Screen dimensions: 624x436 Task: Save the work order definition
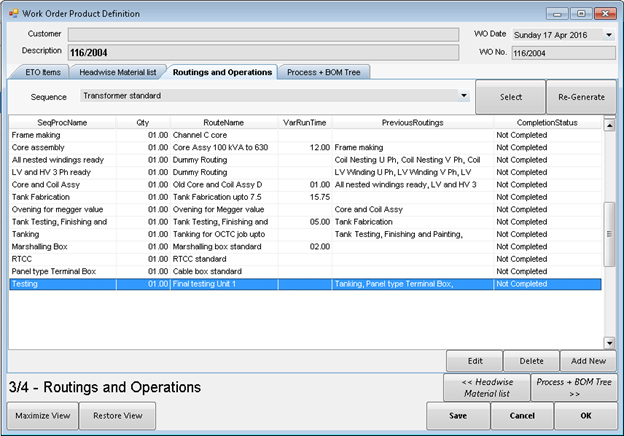point(458,416)
